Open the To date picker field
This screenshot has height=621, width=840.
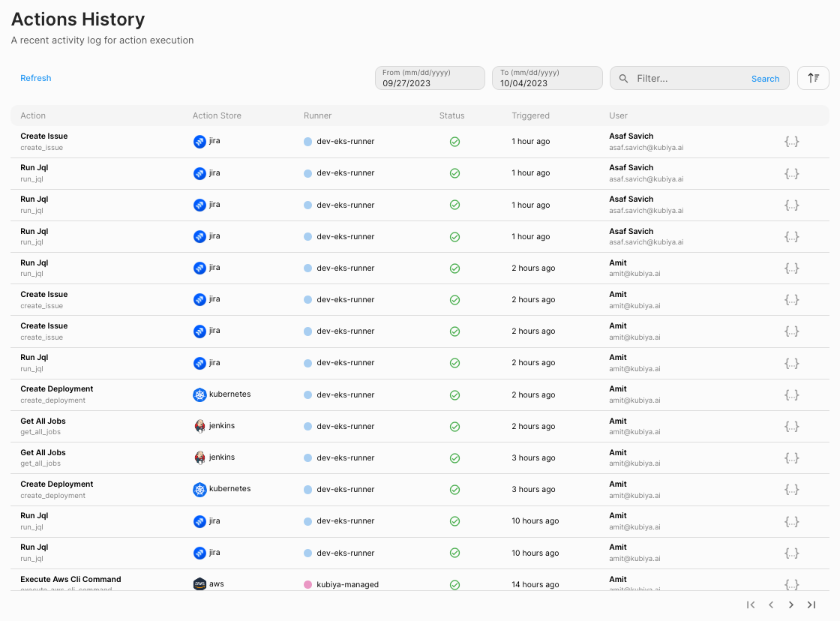tap(547, 79)
